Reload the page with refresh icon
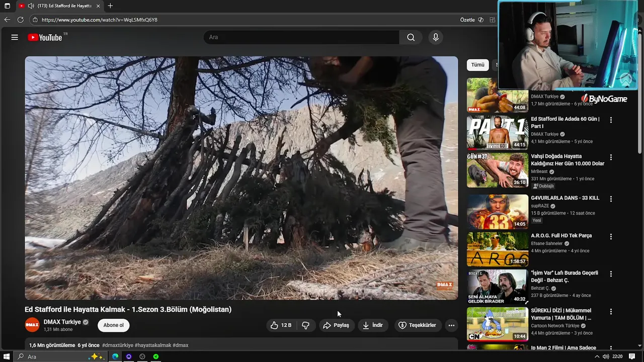 [20, 20]
